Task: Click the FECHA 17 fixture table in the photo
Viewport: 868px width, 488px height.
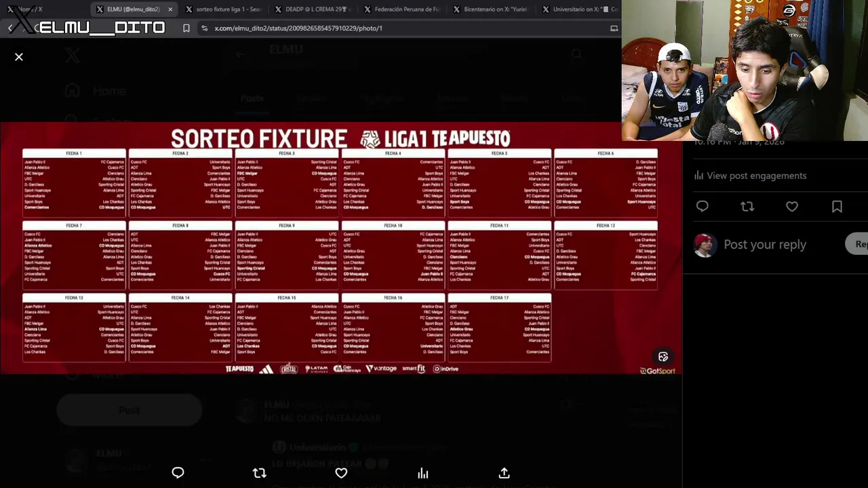Action: point(499,327)
